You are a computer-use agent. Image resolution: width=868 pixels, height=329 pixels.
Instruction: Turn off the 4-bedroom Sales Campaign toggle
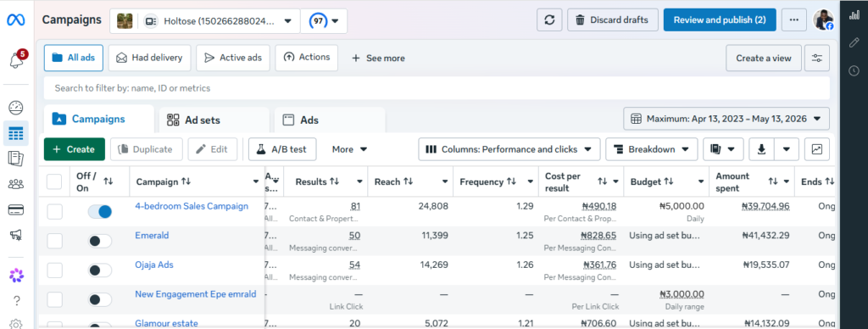[x=100, y=212]
